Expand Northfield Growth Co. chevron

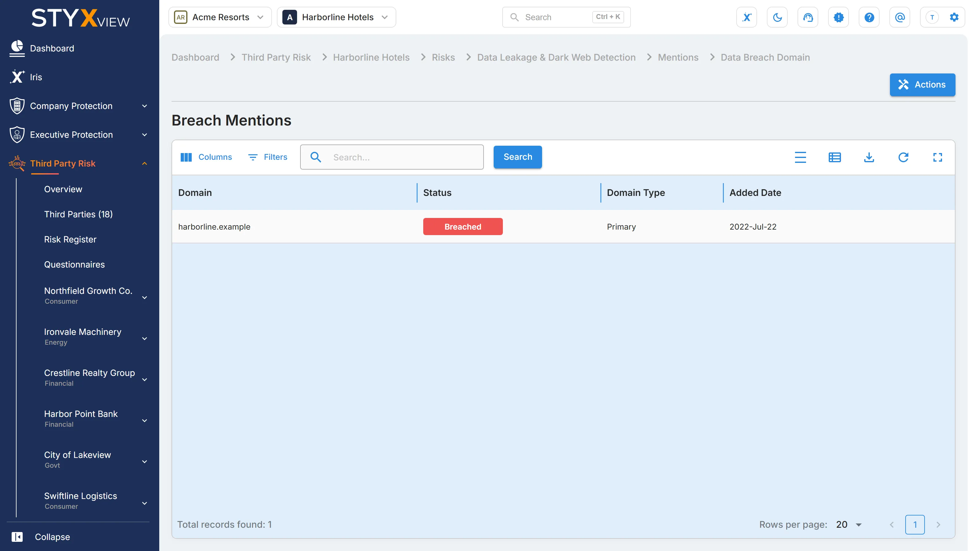click(x=145, y=297)
